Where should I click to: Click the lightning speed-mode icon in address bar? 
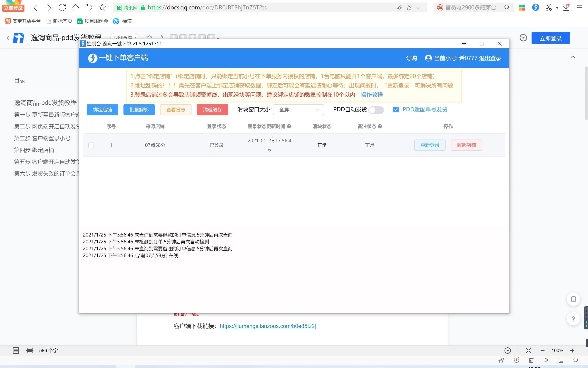pos(399,8)
